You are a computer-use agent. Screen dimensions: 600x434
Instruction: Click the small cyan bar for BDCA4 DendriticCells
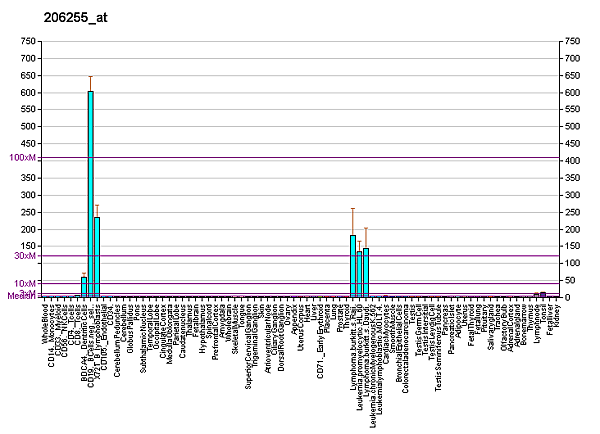pos(84,286)
